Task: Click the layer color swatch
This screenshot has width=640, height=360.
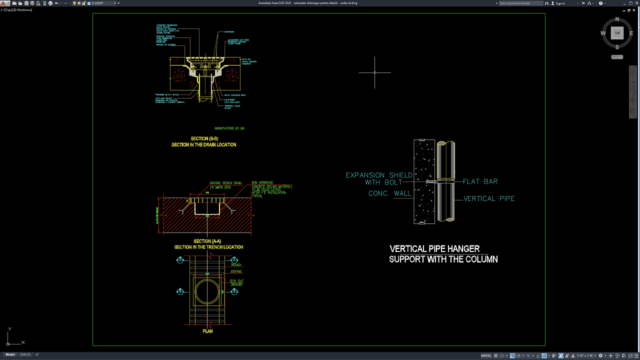Action: tap(89, 3)
